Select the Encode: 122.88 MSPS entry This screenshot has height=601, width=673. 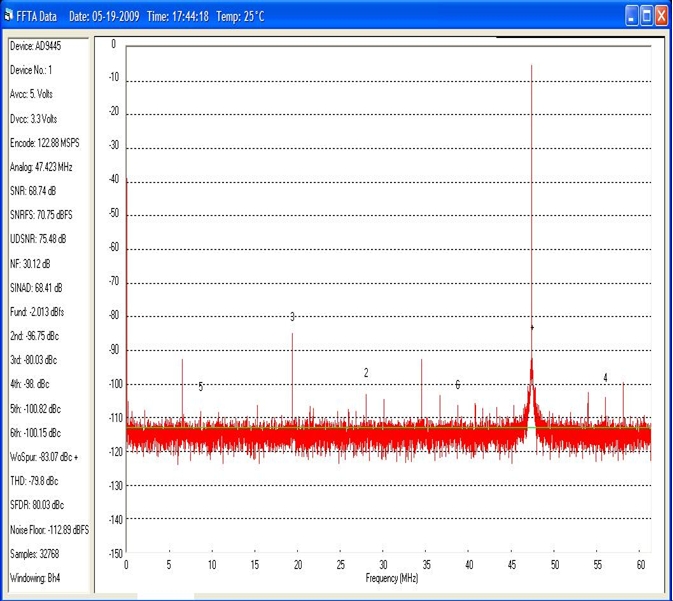(44, 143)
